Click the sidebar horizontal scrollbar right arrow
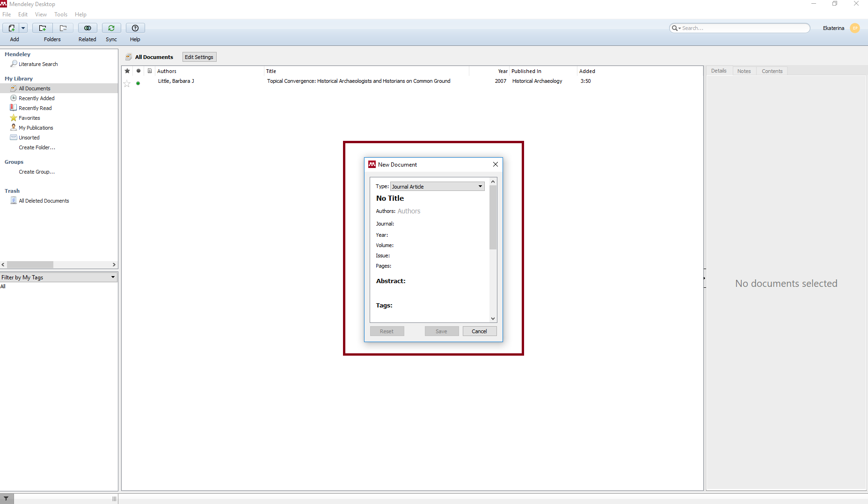Screen dimensions: 868x504 114,265
